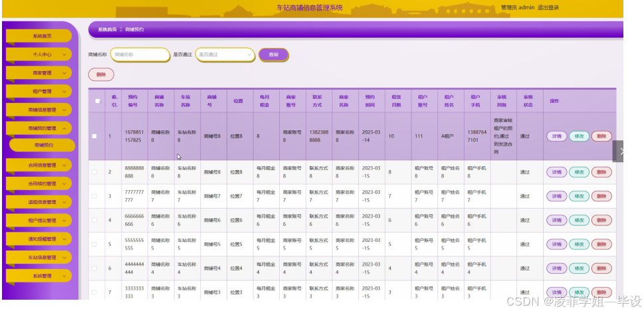Viewport: 644px width, 313px height.
Task: Click the 13823888888 联系方式 cell
Action: click(x=319, y=136)
